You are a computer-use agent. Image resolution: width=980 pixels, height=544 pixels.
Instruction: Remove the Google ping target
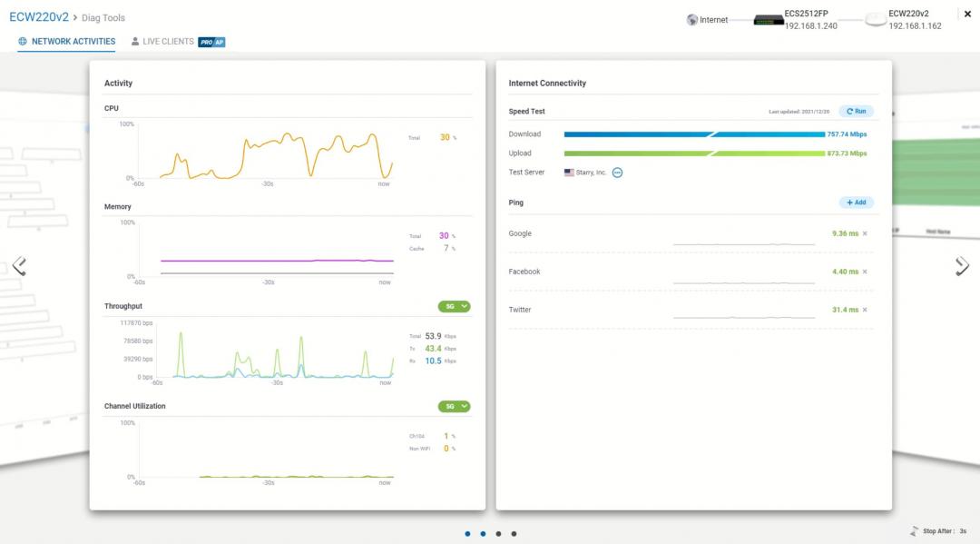[x=865, y=234]
